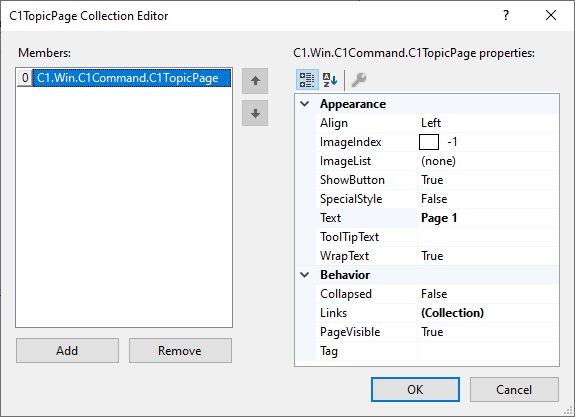Select C1.Win.C1Command.C1TopicPage member
This screenshot has height=417, width=575.
pos(132,78)
